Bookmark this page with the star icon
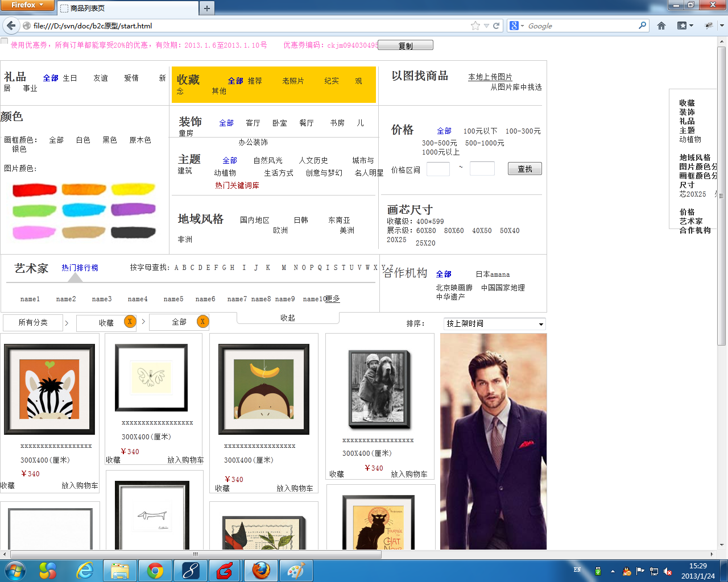This screenshot has width=728, height=582. coord(475,26)
